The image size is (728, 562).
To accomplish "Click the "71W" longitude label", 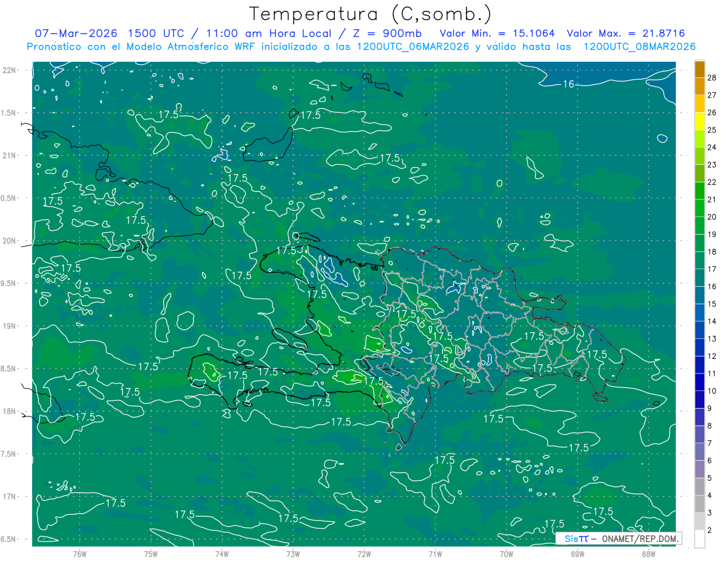I will pyautogui.click(x=435, y=554).
